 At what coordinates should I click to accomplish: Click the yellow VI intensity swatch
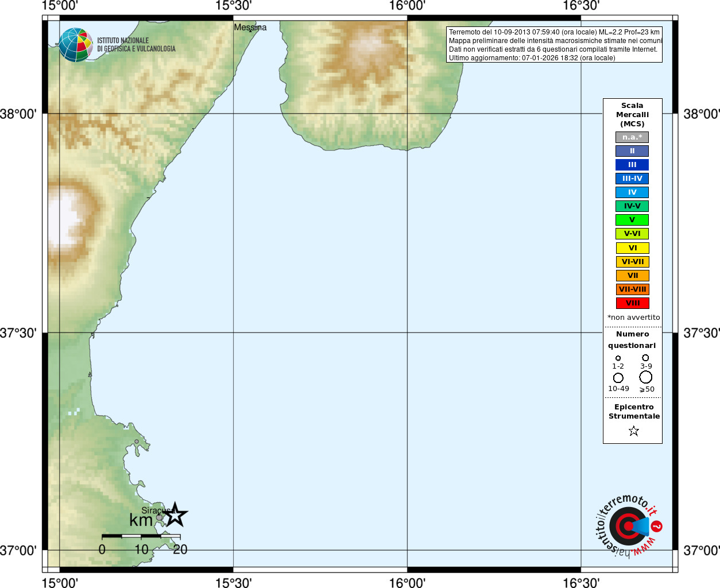tap(632, 248)
